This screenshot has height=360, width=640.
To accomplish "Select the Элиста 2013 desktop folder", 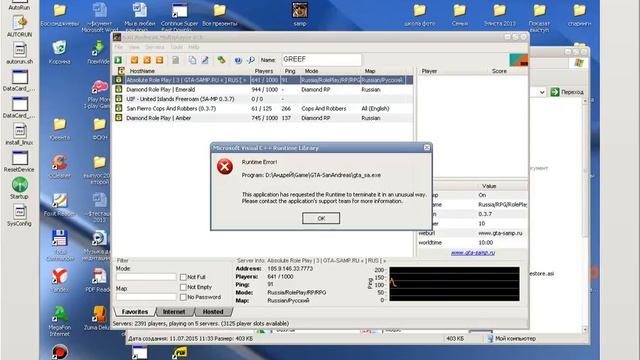I will coord(500,15).
